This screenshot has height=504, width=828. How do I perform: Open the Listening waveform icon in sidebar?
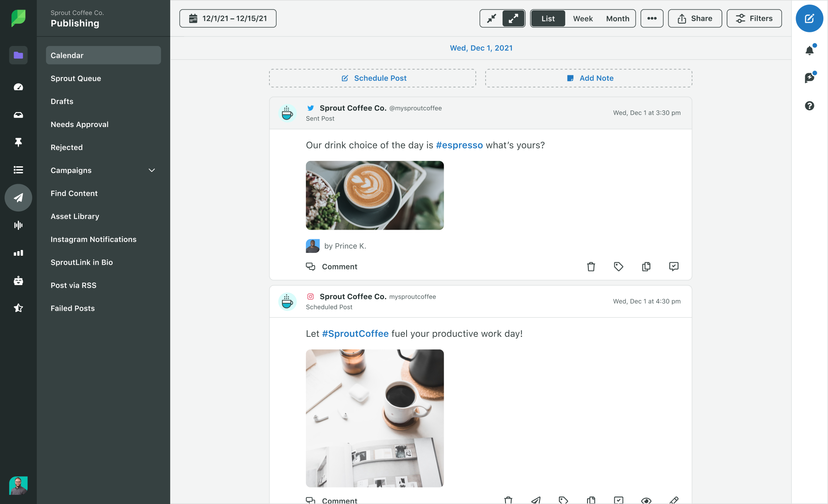pos(18,225)
